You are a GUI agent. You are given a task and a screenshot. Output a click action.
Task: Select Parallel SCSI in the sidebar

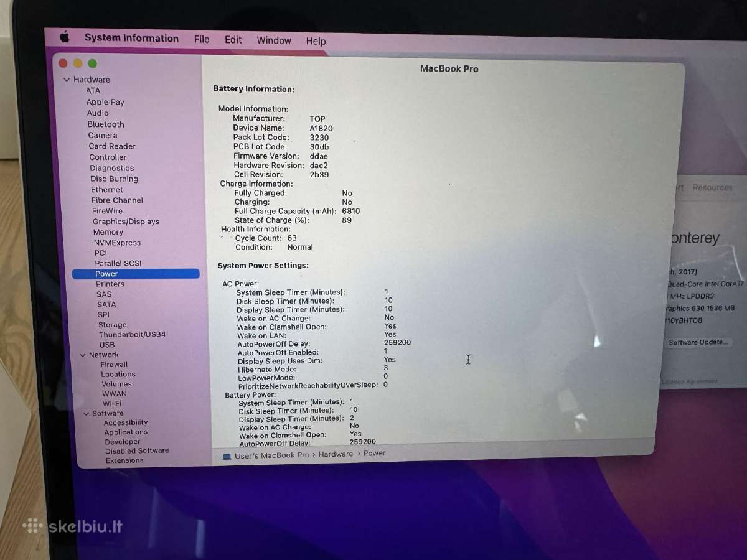118,263
